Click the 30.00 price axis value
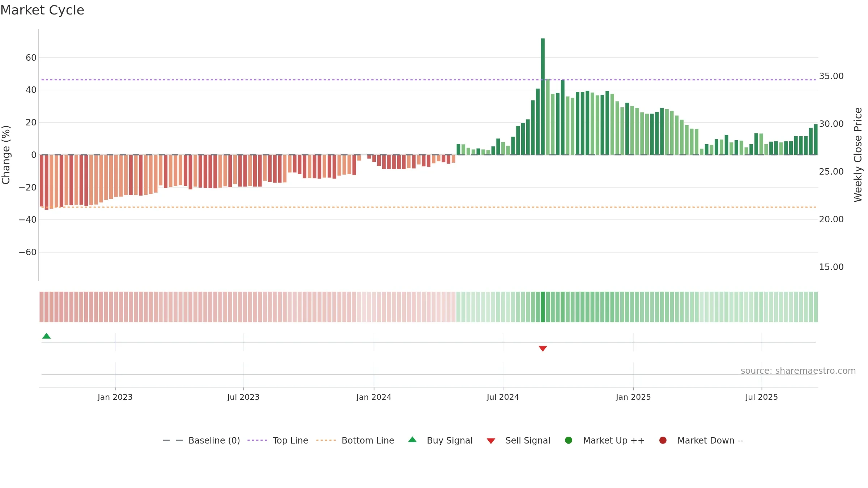 pos(831,124)
